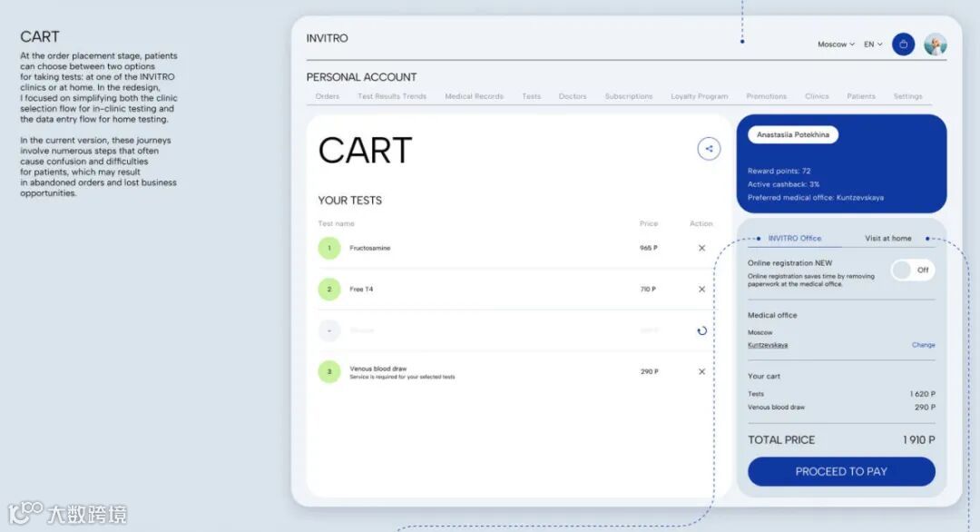Click the green number 1 badge
The width and height of the screenshot is (980, 532).
coord(329,248)
